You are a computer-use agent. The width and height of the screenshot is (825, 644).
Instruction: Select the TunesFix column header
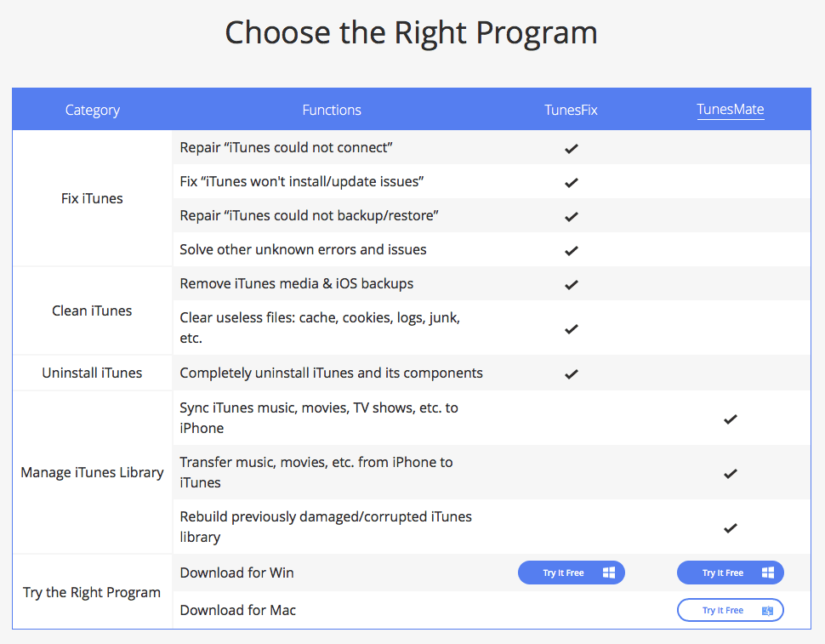[x=572, y=110]
